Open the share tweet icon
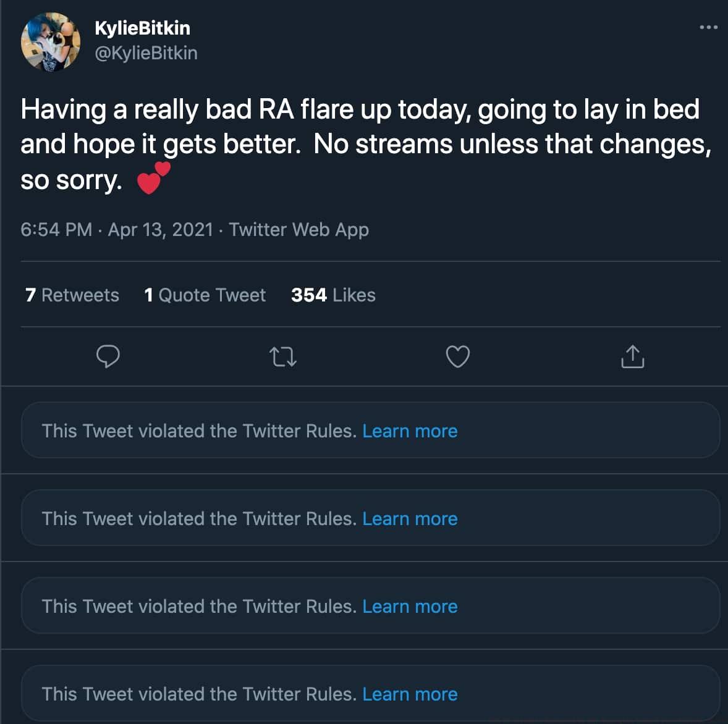Viewport: 728px width, 724px height. pyautogui.click(x=632, y=356)
